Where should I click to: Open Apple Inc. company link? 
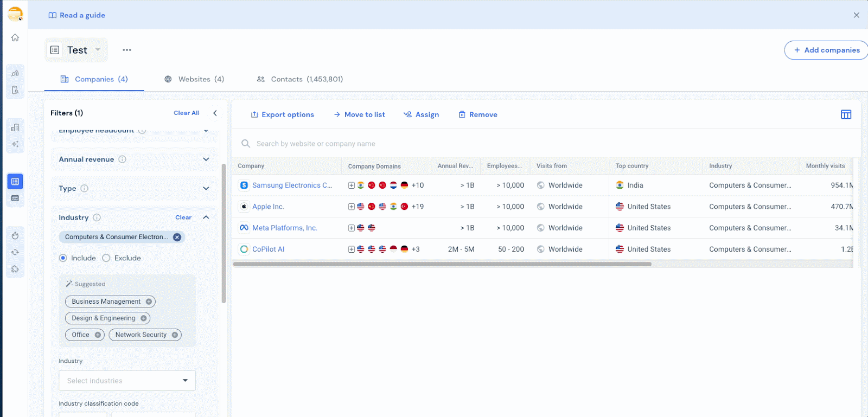268,207
